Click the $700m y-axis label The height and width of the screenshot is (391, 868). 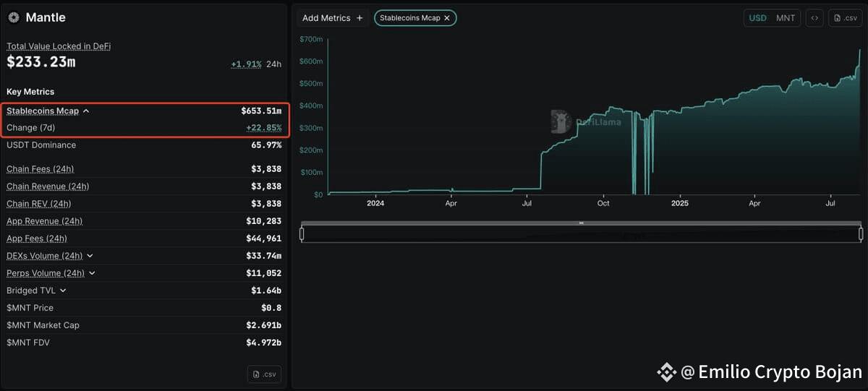click(311, 39)
